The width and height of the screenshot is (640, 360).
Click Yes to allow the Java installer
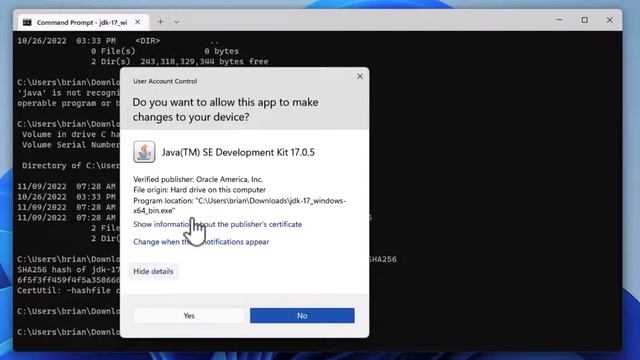(x=189, y=316)
